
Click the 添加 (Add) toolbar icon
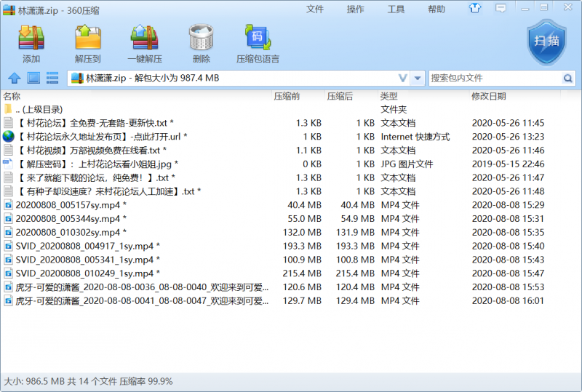click(x=31, y=42)
